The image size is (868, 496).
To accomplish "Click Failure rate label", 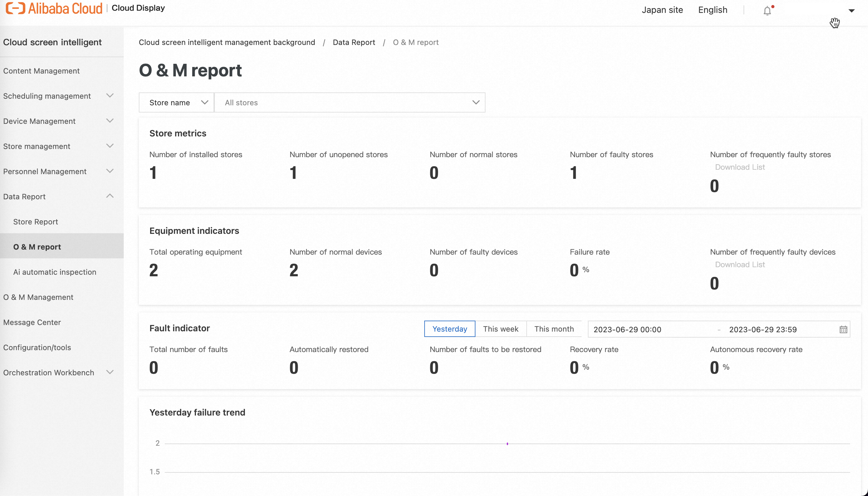I will tap(590, 252).
